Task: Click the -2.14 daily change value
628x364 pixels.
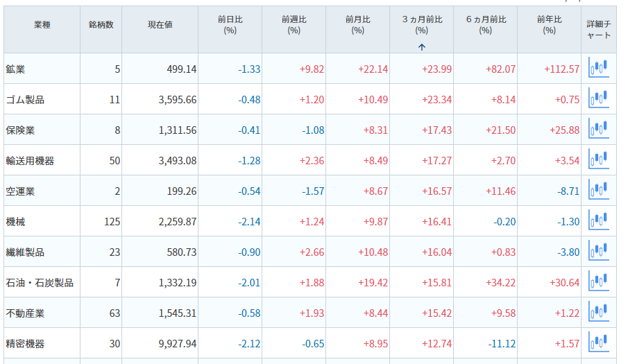Action: tap(249, 222)
